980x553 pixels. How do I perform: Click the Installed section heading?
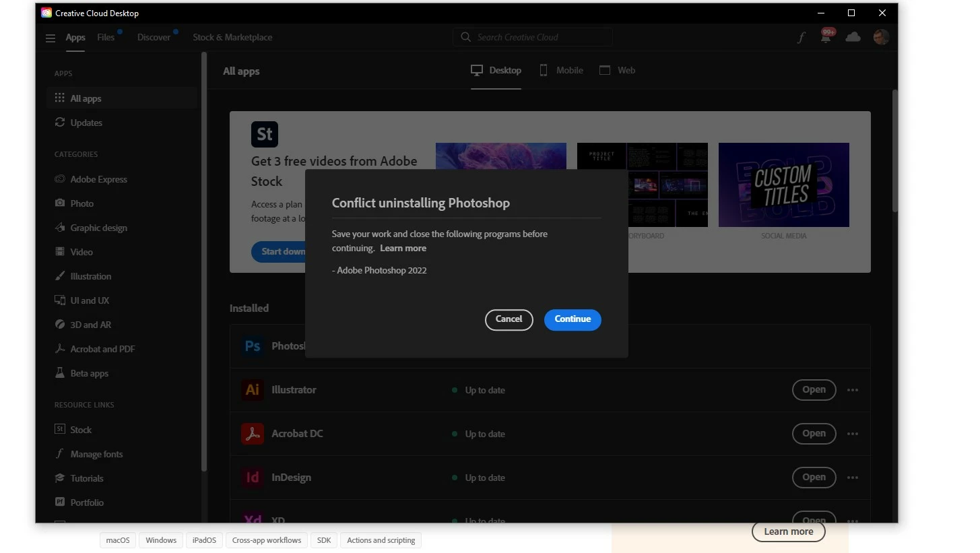pyautogui.click(x=249, y=308)
